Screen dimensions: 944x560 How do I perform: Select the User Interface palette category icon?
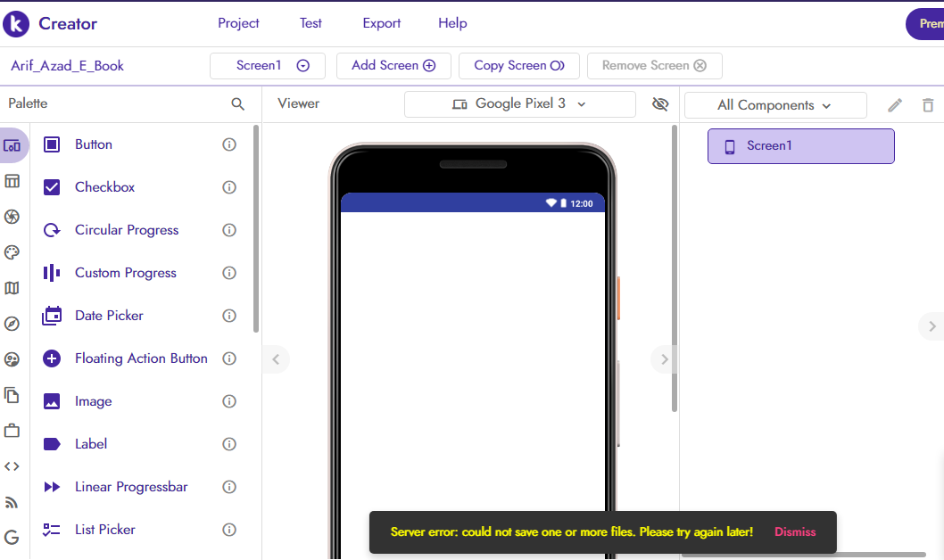pyautogui.click(x=12, y=144)
